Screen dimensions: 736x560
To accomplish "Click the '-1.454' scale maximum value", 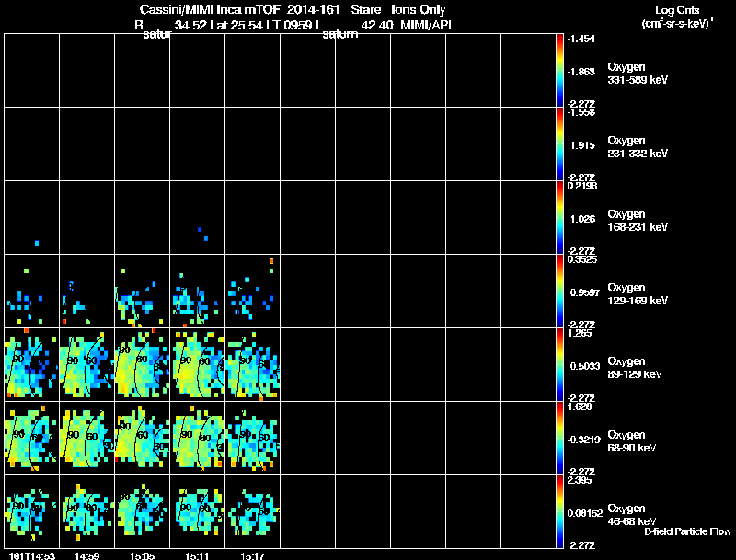I will pos(581,39).
